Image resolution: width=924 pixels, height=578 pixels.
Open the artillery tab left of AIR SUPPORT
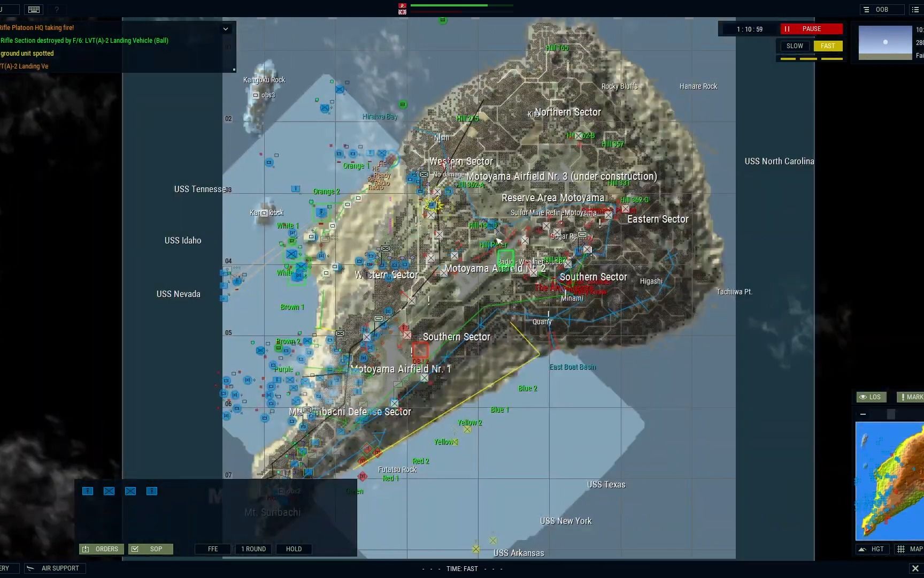(9, 568)
